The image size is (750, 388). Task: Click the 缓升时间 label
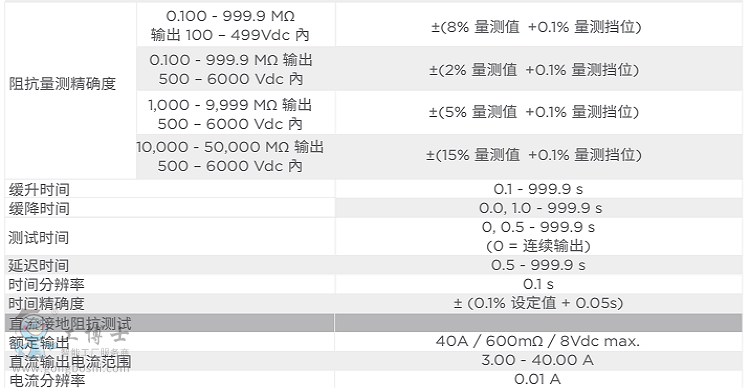[39, 189]
